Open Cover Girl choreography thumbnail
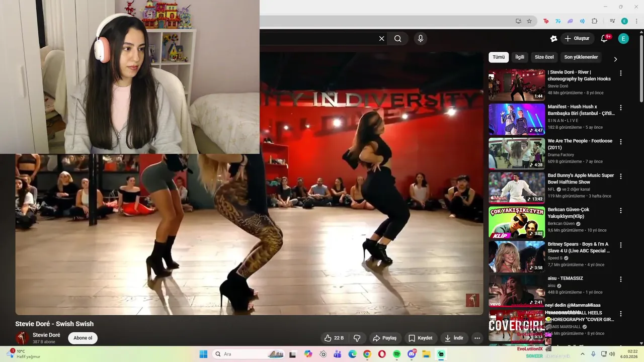 click(x=517, y=326)
